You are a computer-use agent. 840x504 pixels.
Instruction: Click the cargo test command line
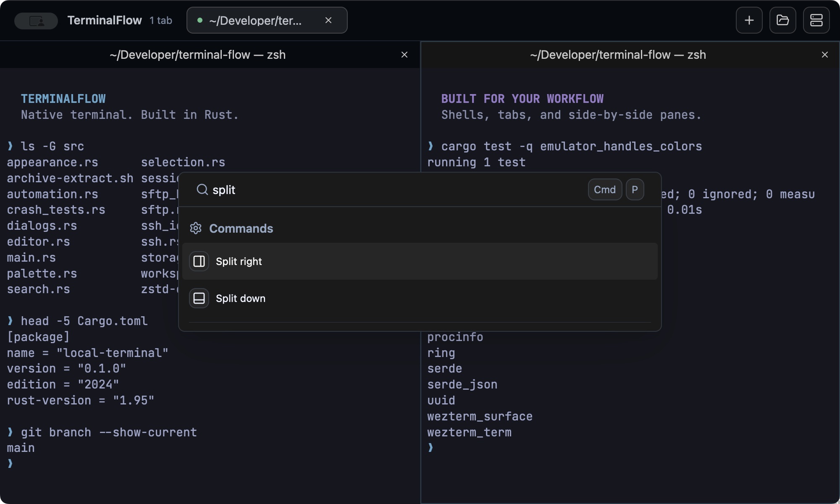pyautogui.click(x=572, y=146)
